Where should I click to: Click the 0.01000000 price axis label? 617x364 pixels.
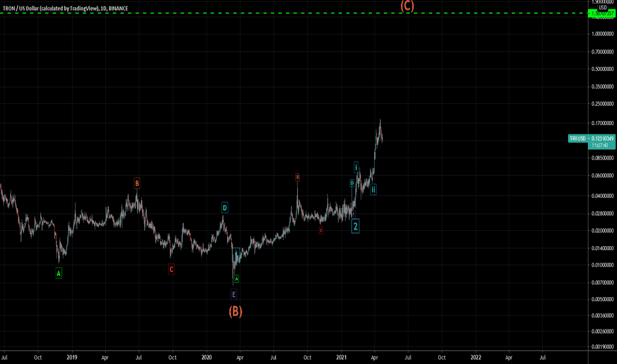pyautogui.click(x=602, y=265)
